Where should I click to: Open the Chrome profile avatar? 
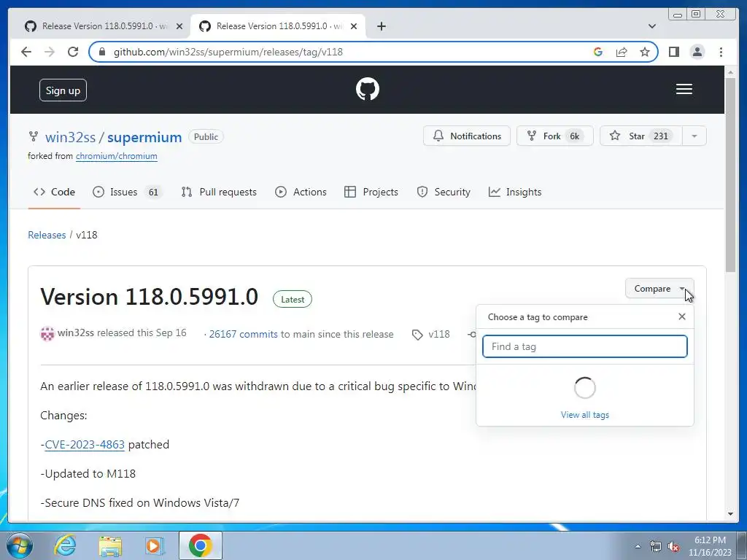point(697,52)
